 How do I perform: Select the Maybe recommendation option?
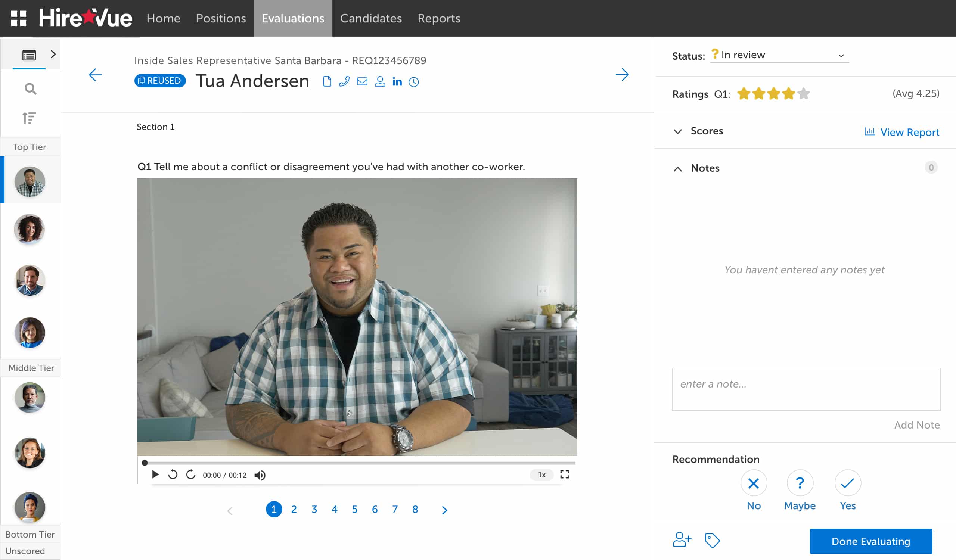tap(800, 483)
